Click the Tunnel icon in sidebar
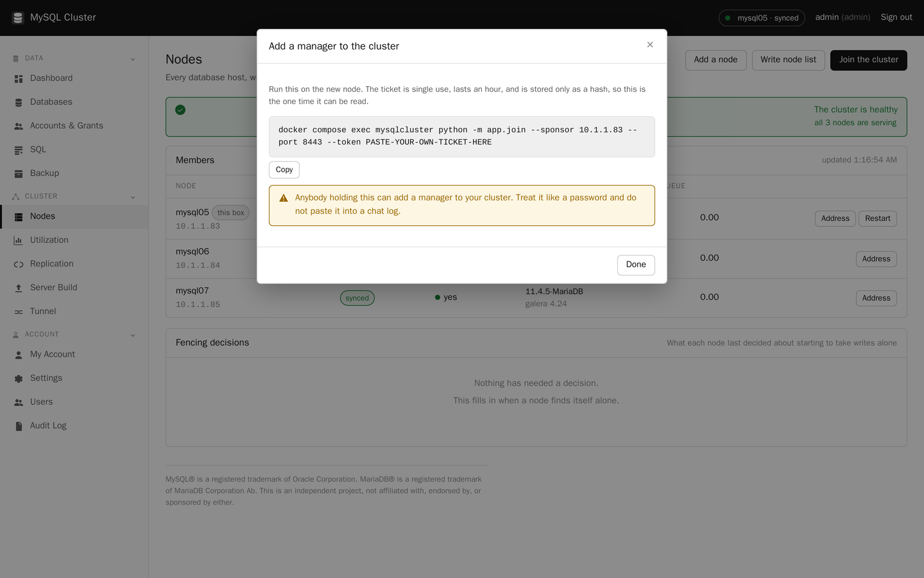Screen dimensions: 924x578 19,312
